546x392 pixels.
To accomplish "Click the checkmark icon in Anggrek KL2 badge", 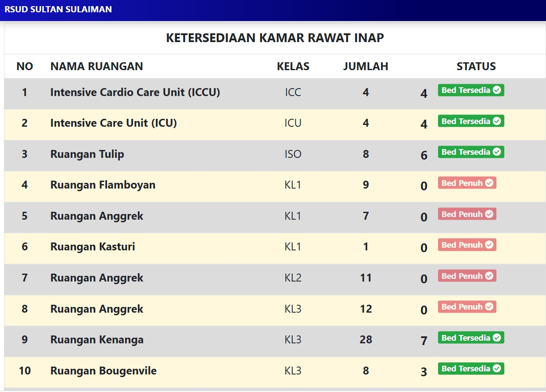I will [x=489, y=276].
